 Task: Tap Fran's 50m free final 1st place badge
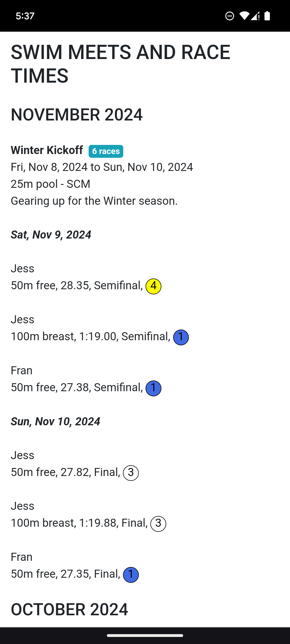(131, 575)
